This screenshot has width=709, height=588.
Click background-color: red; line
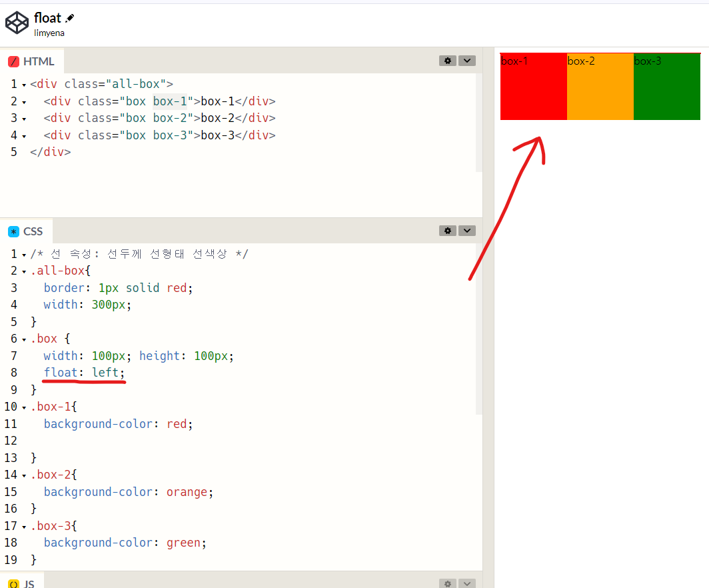point(119,424)
